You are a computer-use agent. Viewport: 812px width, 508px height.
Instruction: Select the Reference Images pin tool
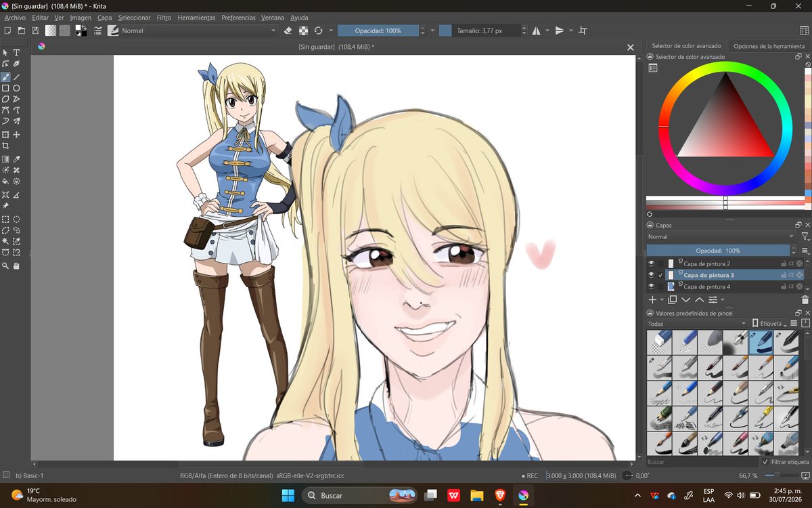point(5,206)
